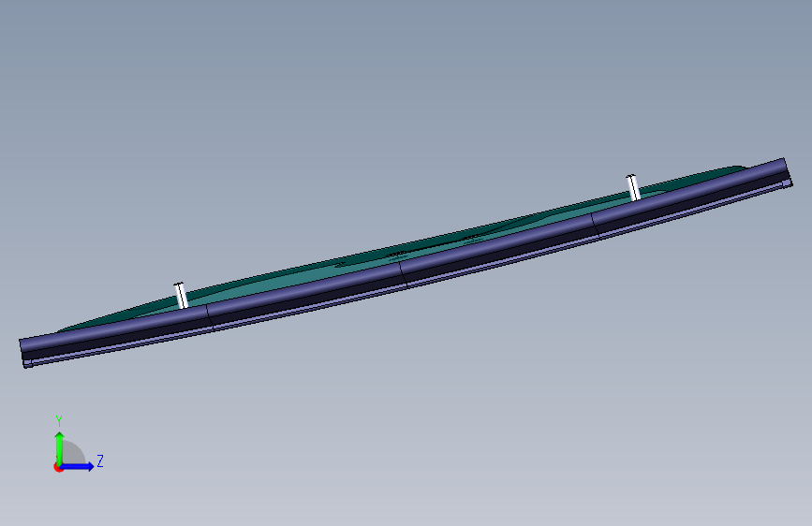
Task: Pick the gray YZ plane arc on triad
Action: click(74, 453)
